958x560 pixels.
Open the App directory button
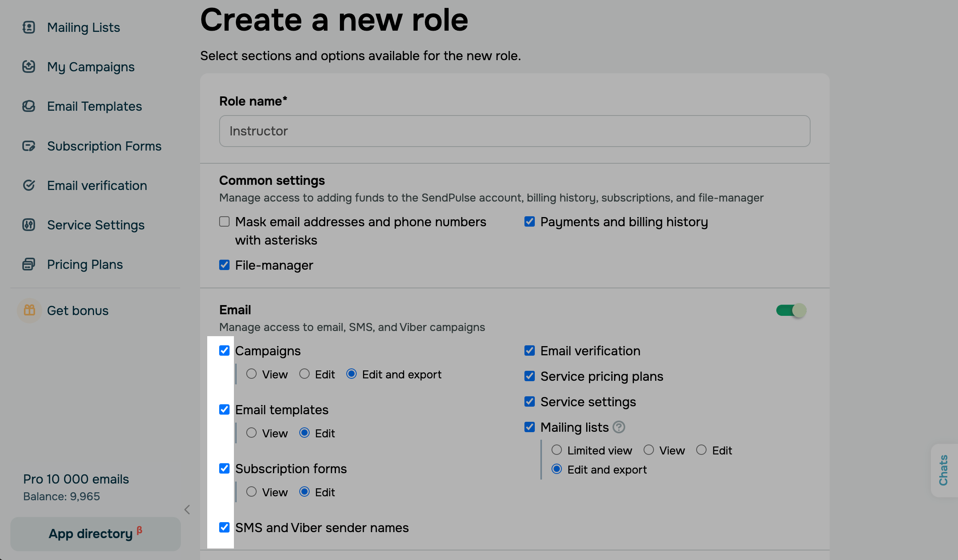coord(96,534)
